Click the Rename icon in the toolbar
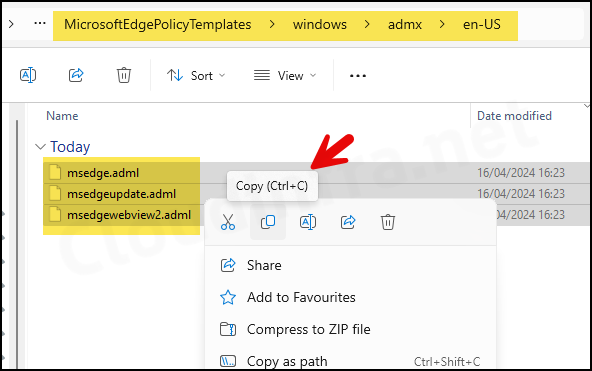Image resolution: width=592 pixels, height=371 pixels. coord(28,75)
